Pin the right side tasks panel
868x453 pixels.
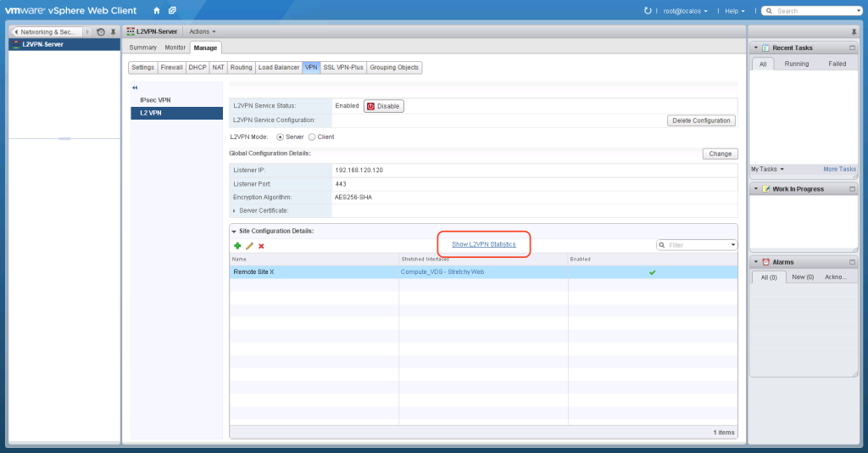tap(854, 32)
